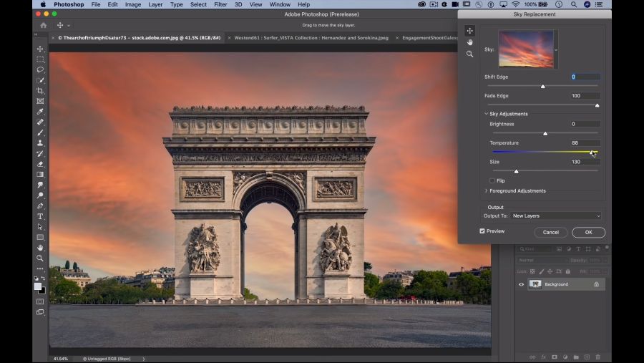Switch to the Westend61 Surfer document tab
The image size is (644, 363).
point(311,38)
